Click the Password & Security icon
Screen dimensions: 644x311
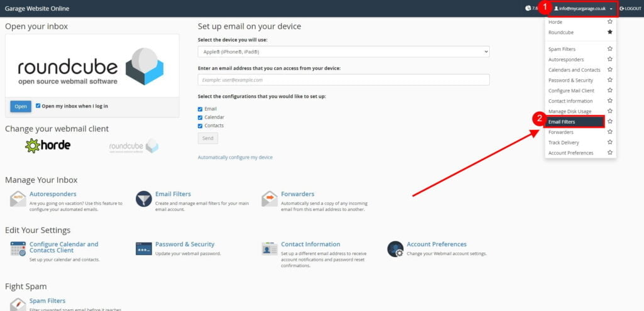click(x=144, y=249)
